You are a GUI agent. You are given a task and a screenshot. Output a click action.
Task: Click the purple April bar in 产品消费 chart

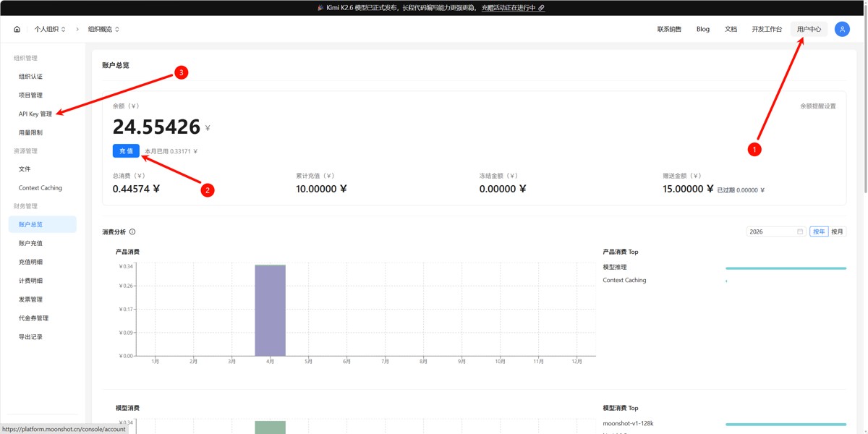coord(270,310)
